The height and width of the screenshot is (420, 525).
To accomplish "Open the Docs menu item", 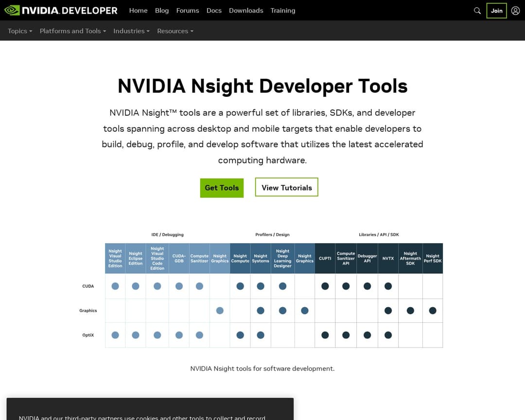I will (214, 11).
